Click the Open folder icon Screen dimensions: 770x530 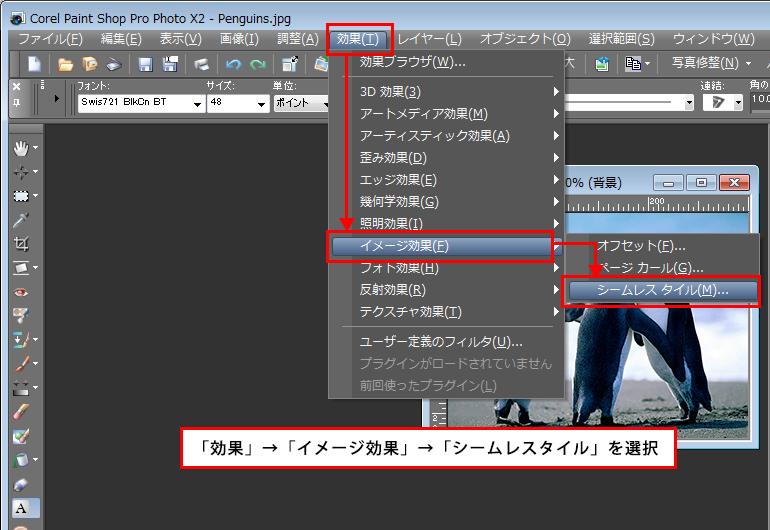[x=65, y=64]
